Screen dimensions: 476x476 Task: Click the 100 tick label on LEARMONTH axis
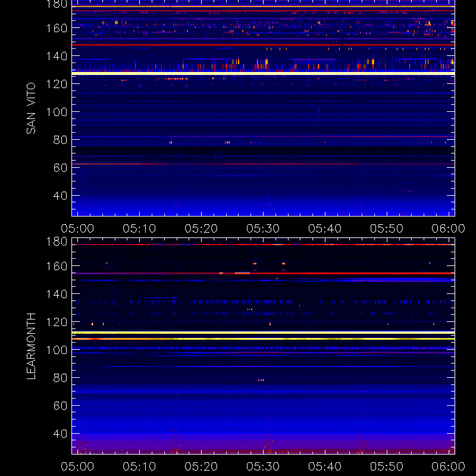pyautogui.click(x=57, y=350)
